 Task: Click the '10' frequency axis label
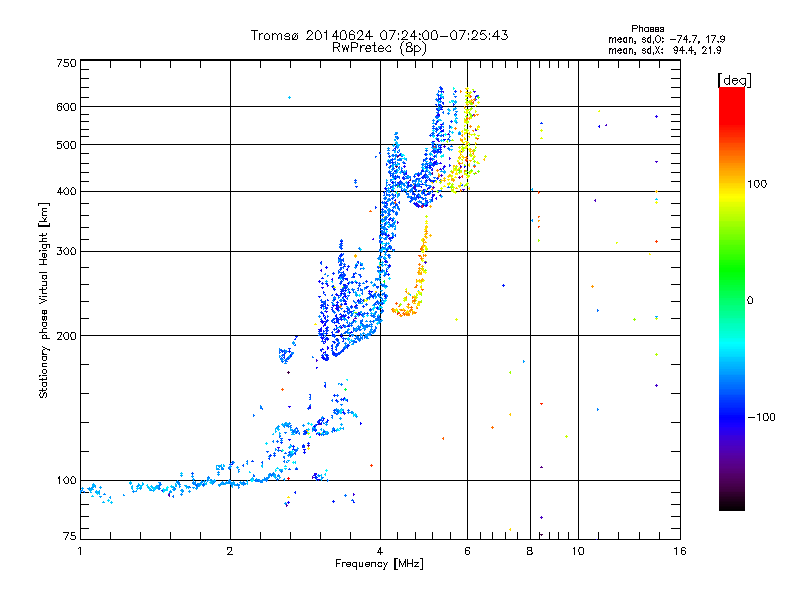click(578, 551)
